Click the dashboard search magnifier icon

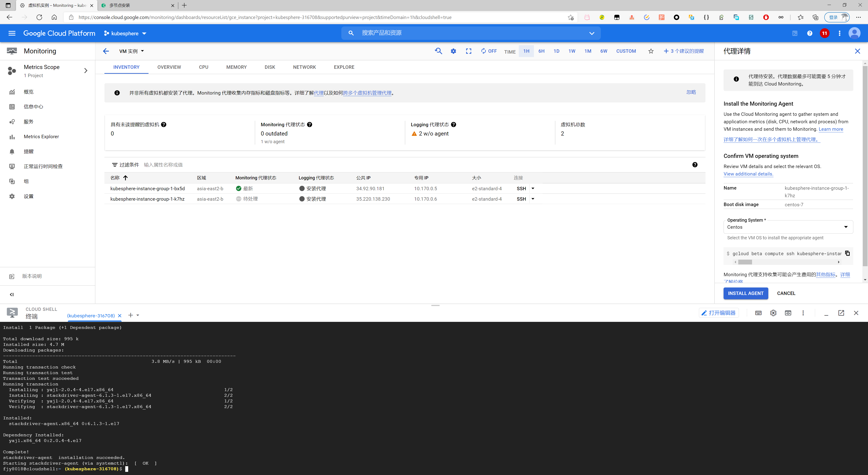click(438, 51)
